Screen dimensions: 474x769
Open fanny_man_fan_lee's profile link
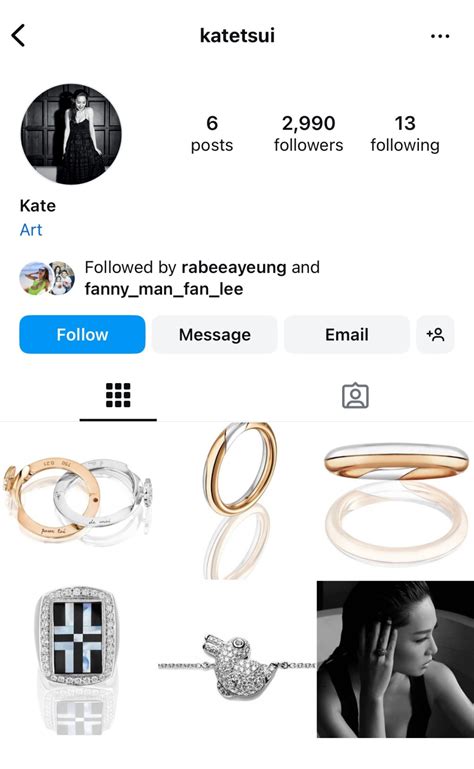[164, 289]
